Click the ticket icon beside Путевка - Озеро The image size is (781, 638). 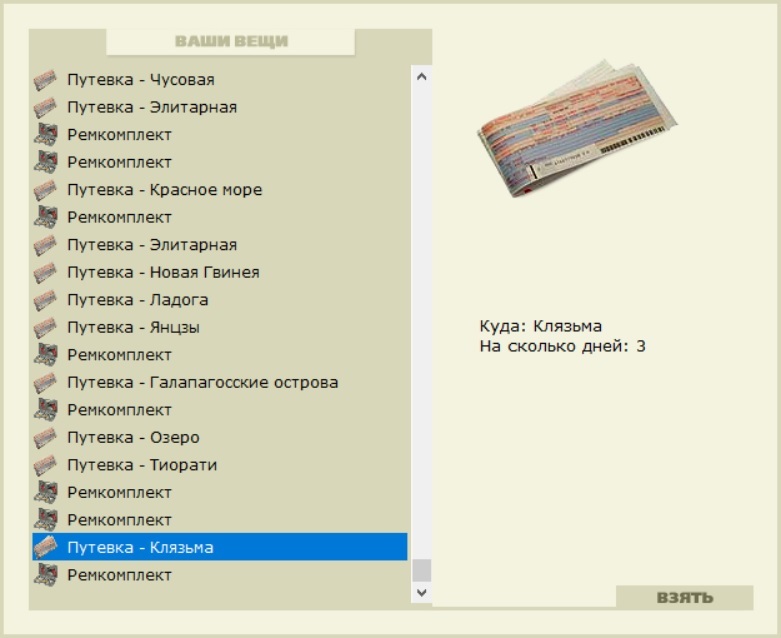45,437
